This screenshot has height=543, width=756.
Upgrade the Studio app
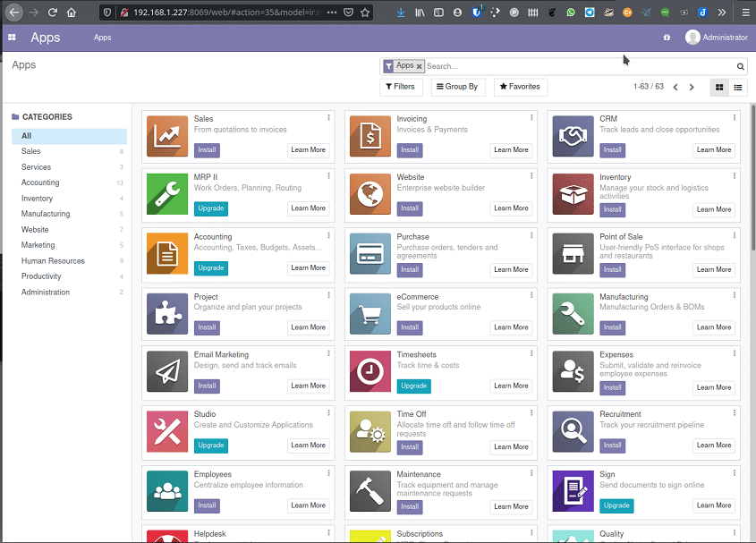[211, 445]
